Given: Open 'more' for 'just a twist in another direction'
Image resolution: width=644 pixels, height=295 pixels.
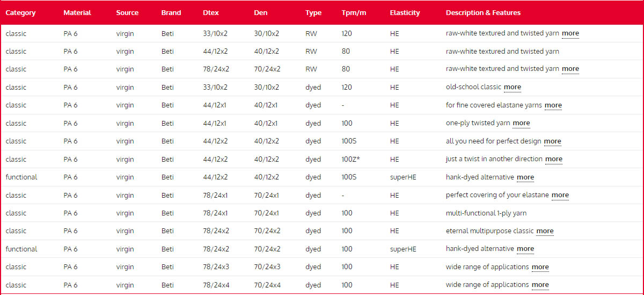Looking at the screenshot, I should [553, 159].
